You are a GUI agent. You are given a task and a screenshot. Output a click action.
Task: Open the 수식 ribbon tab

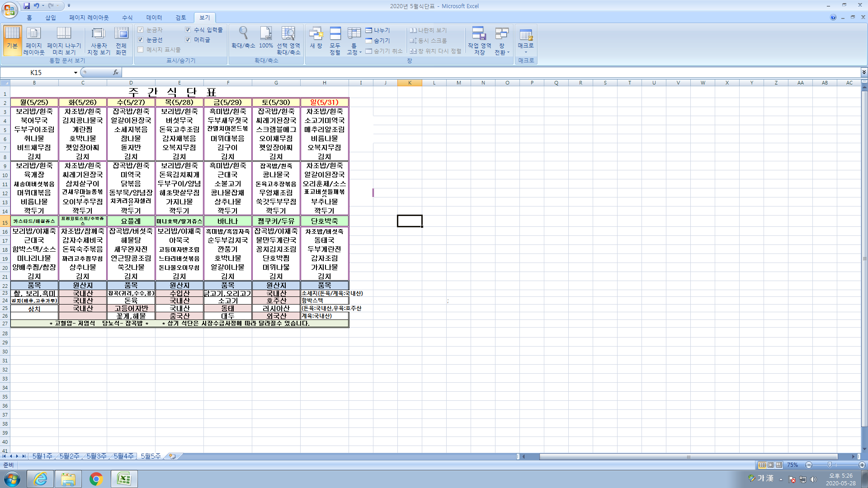(x=127, y=18)
